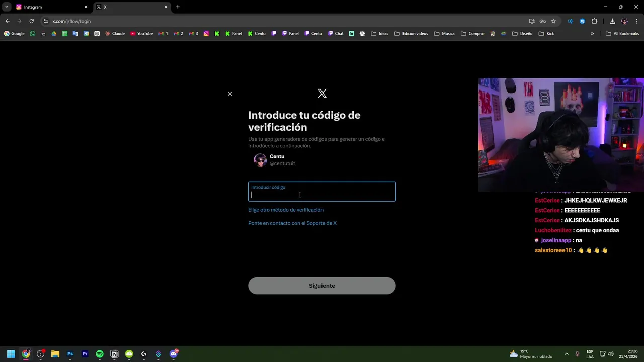This screenshot has height=362, width=644.
Task: Open the Windows Start menu
Action: point(11,354)
